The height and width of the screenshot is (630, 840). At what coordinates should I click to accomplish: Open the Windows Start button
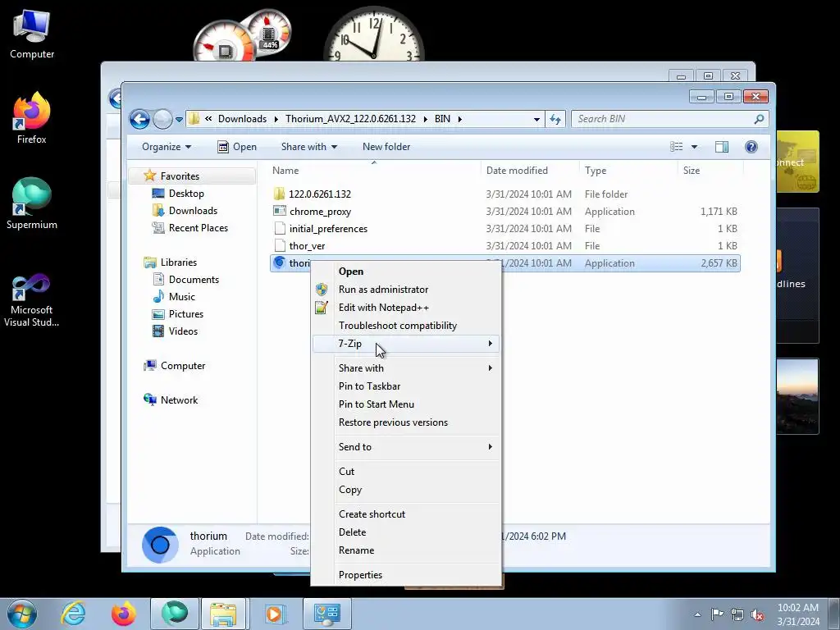tap(22, 614)
